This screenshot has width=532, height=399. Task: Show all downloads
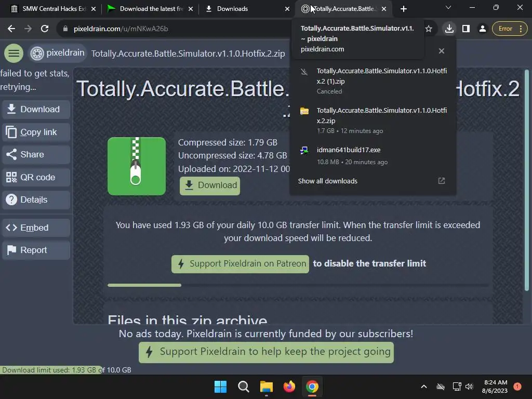click(x=327, y=181)
